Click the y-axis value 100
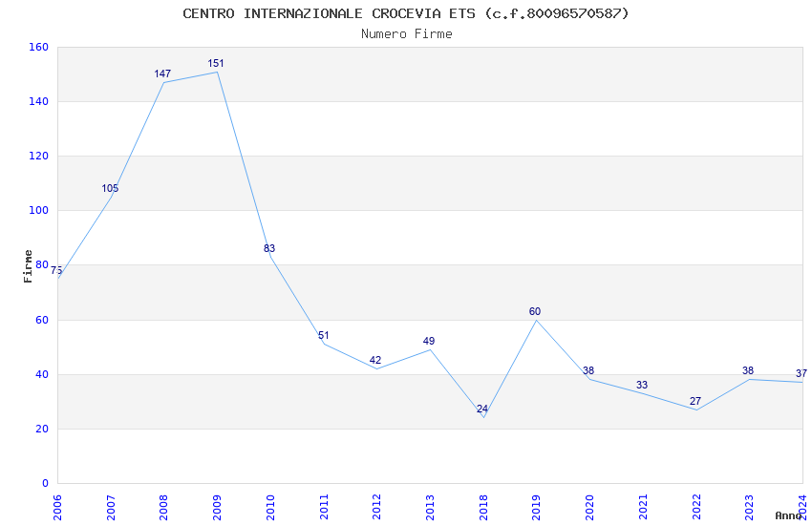The width and height of the screenshot is (812, 525). pyautogui.click(x=39, y=211)
